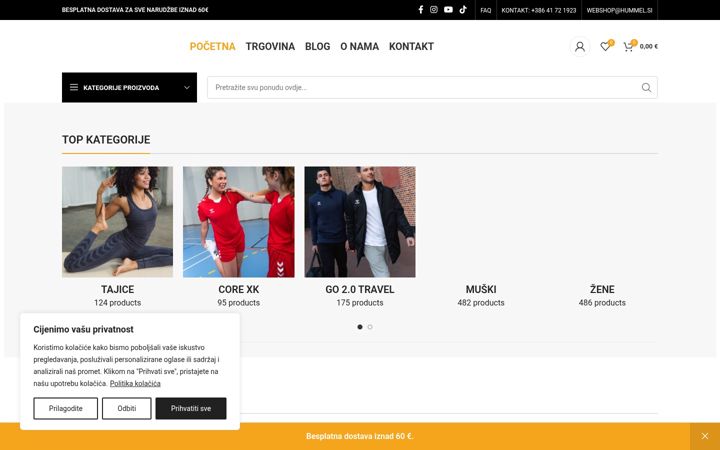Click the Kontakt phone number link
This screenshot has height=450, width=720.
[539, 10]
